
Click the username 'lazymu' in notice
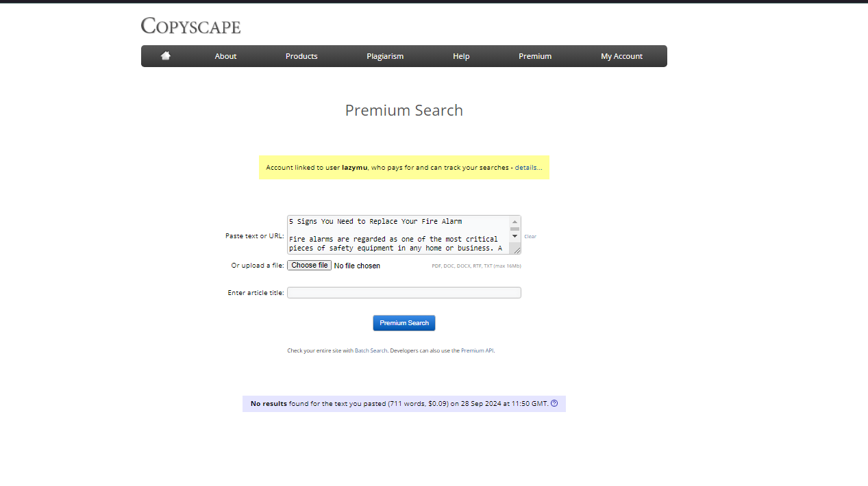pos(354,167)
